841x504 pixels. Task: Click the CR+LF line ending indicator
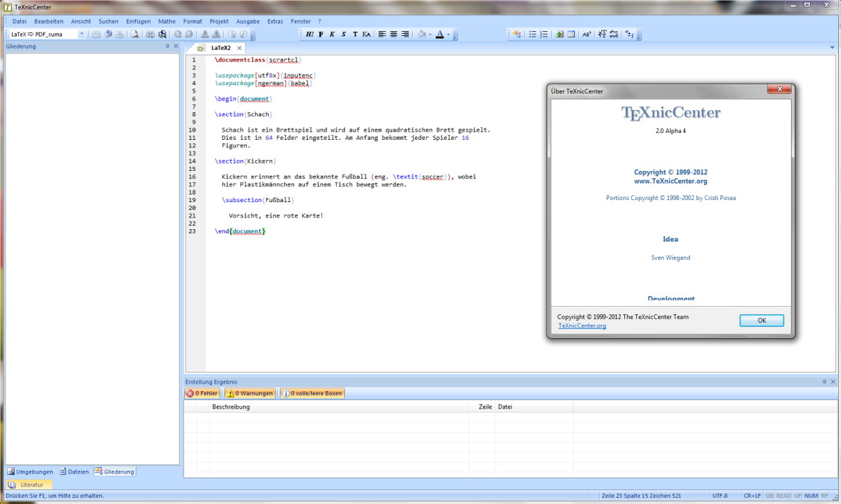tap(752, 496)
